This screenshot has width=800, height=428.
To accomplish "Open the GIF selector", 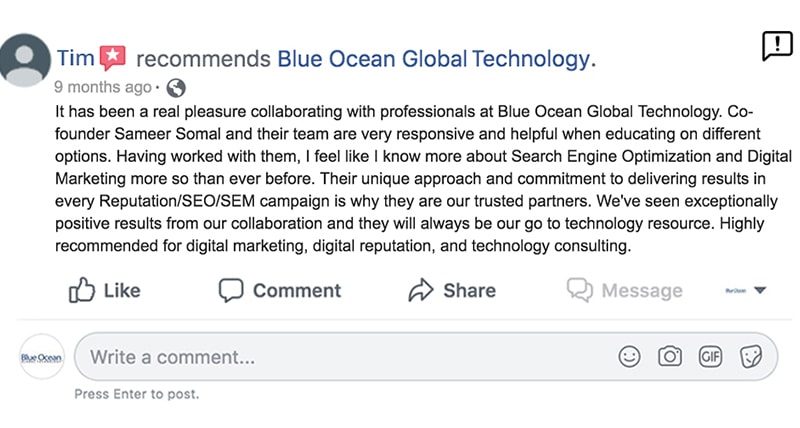I will click(710, 357).
